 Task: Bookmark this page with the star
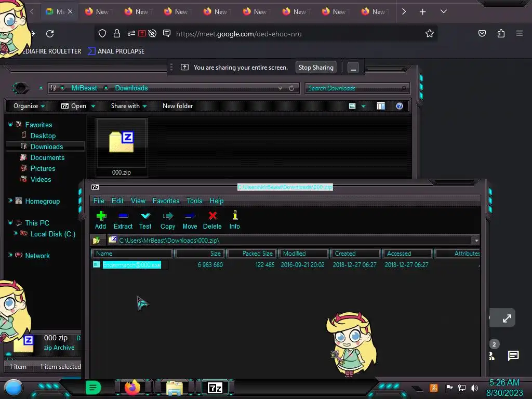[x=430, y=34]
